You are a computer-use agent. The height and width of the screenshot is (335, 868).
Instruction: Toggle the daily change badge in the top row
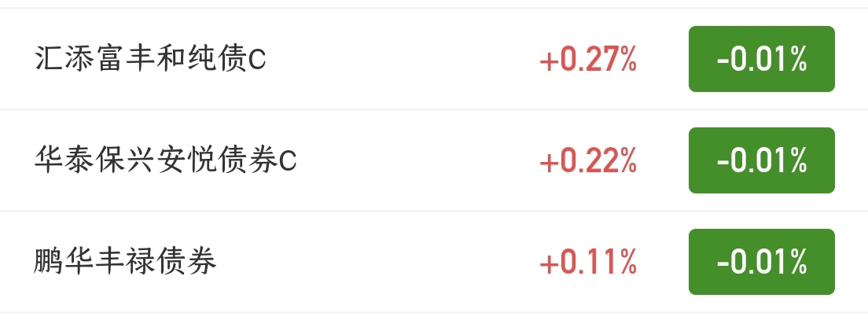761,59
